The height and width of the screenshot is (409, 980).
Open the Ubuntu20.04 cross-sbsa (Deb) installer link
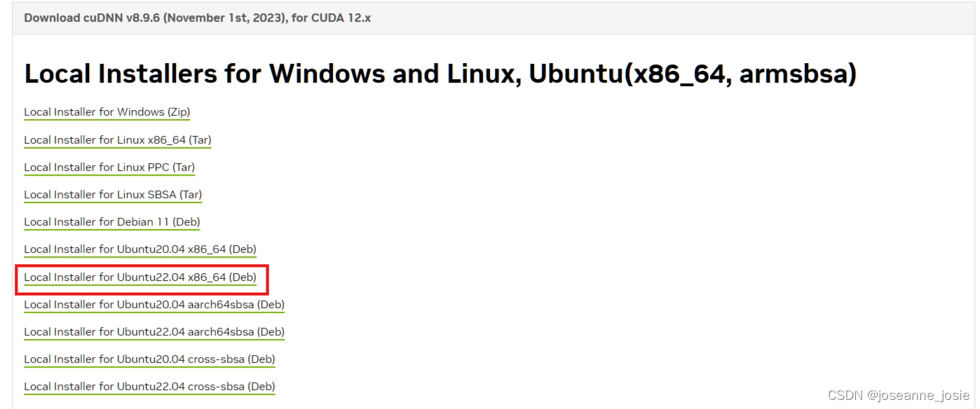(x=149, y=359)
